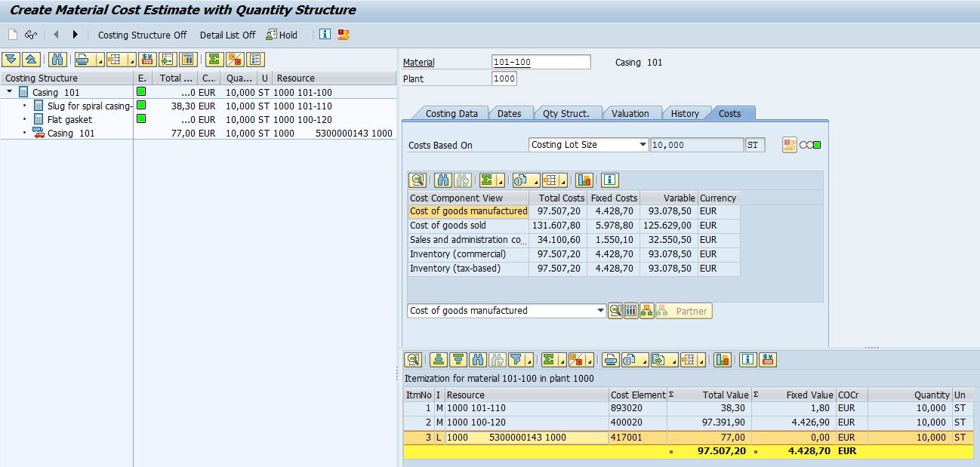Open the graphic chart icon in cost component toolbar
The width and height of the screenshot is (980, 467).
584,180
